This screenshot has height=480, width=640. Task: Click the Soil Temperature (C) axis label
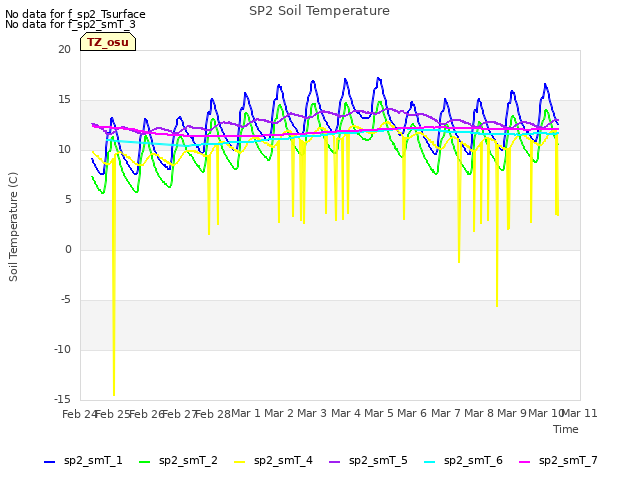click(x=13, y=227)
